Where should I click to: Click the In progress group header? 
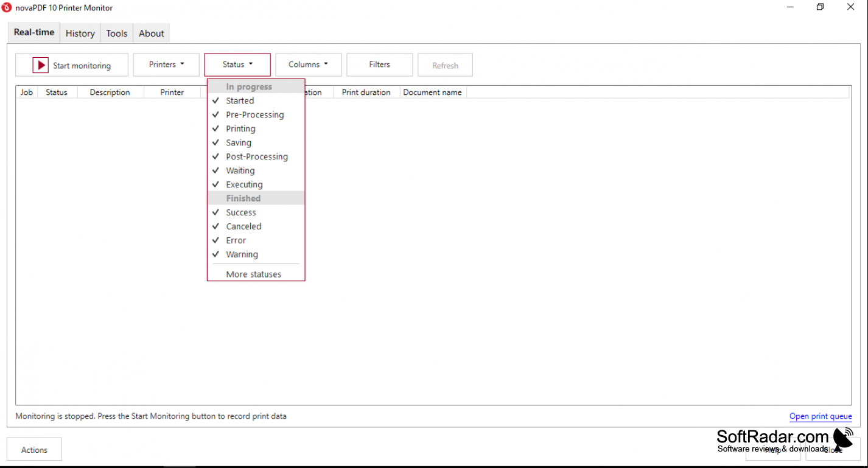256,86
